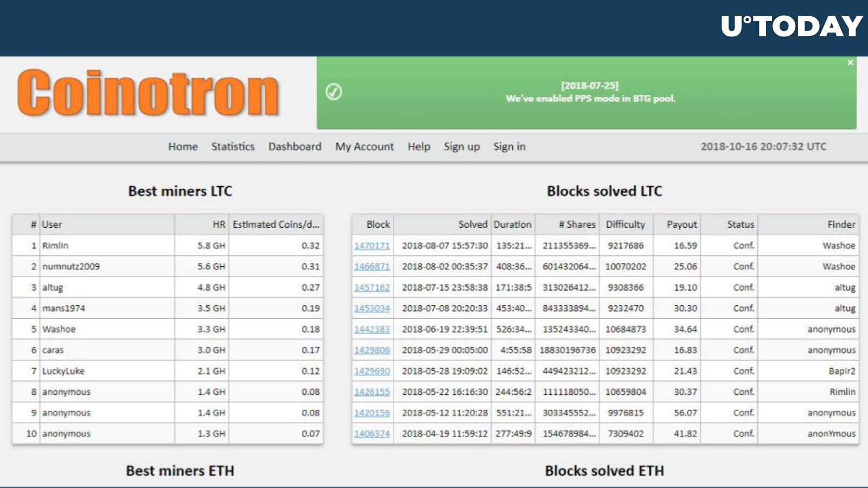The image size is (868, 488).
Task: Click the Coinotron logo
Action: point(148,93)
